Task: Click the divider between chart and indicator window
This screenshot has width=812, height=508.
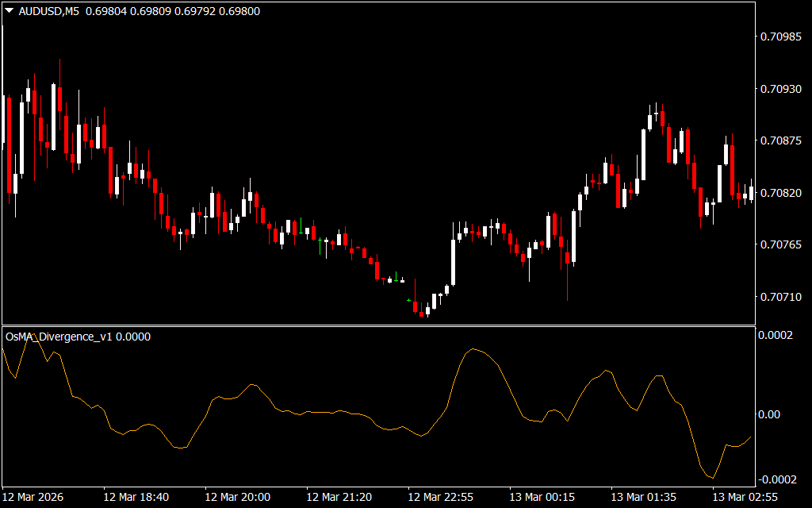Action: [x=377, y=325]
